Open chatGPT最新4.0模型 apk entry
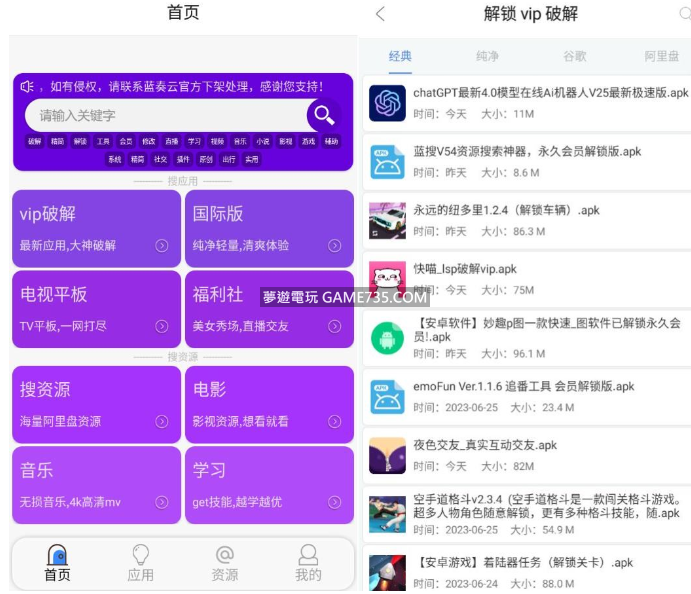 pos(527,103)
